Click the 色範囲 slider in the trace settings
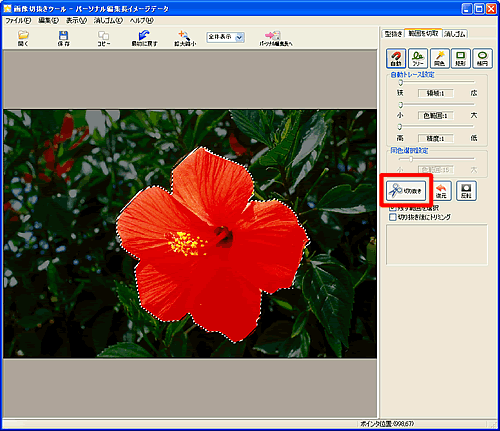Image resolution: width=500 pixels, height=431 pixels. pyautogui.click(x=437, y=105)
